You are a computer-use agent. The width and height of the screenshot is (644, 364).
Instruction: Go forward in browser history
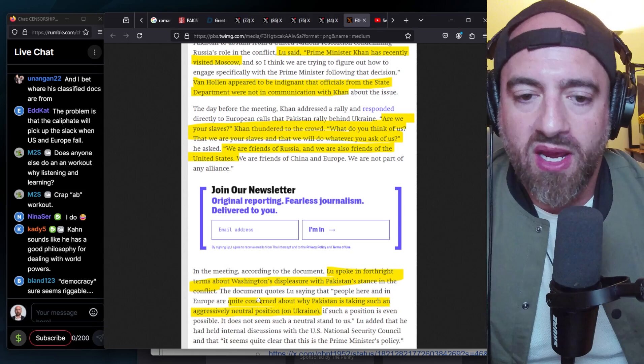(x=126, y=36)
